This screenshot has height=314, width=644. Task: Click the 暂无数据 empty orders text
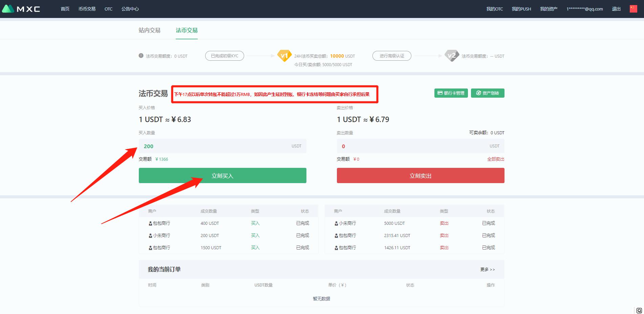(x=321, y=299)
